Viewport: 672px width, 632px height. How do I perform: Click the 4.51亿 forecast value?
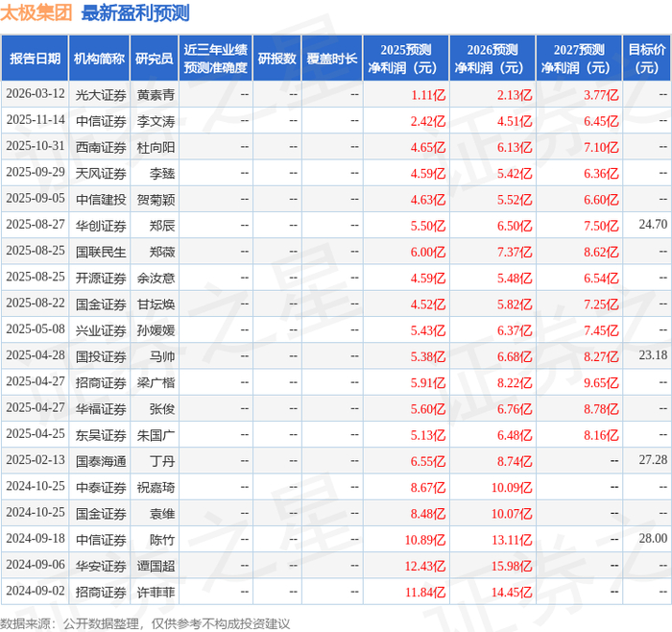515,121
